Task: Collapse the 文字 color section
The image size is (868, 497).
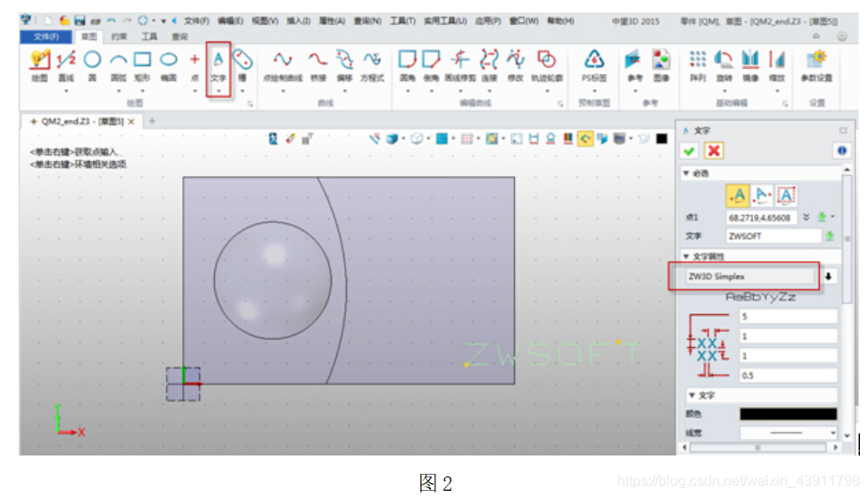Action: (692, 395)
